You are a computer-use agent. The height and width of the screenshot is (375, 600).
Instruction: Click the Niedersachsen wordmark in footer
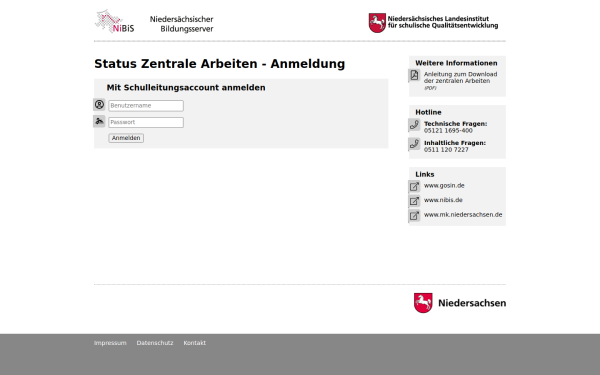coord(472,303)
